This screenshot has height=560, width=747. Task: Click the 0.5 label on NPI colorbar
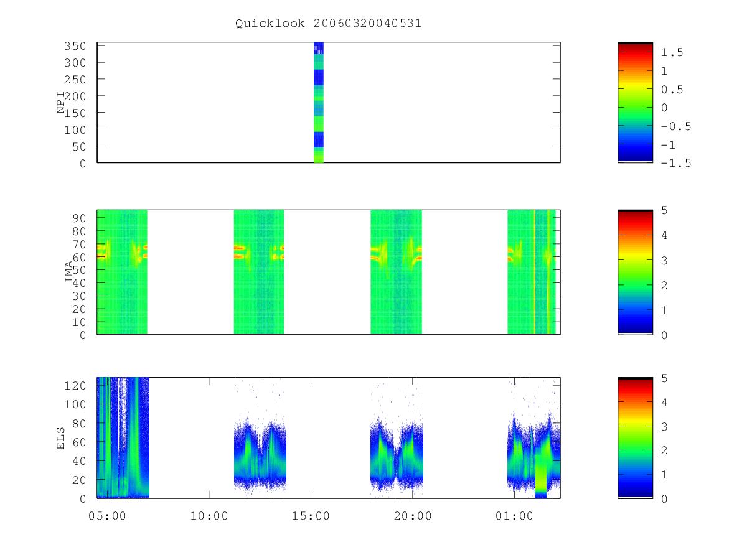[672, 90]
